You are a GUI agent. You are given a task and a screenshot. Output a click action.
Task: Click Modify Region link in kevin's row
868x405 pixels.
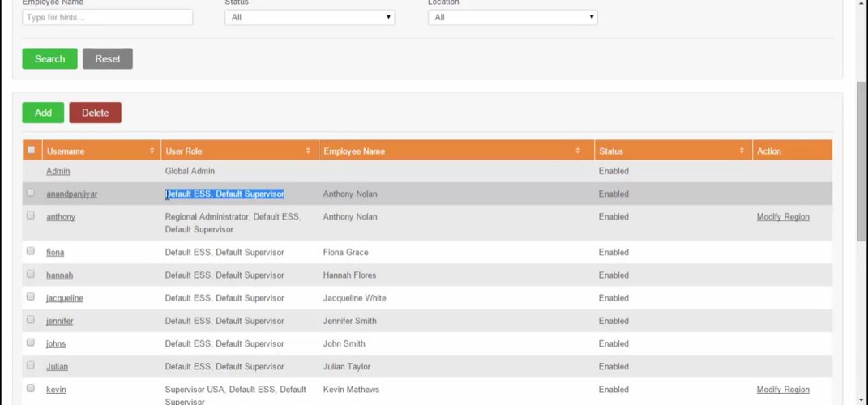782,390
